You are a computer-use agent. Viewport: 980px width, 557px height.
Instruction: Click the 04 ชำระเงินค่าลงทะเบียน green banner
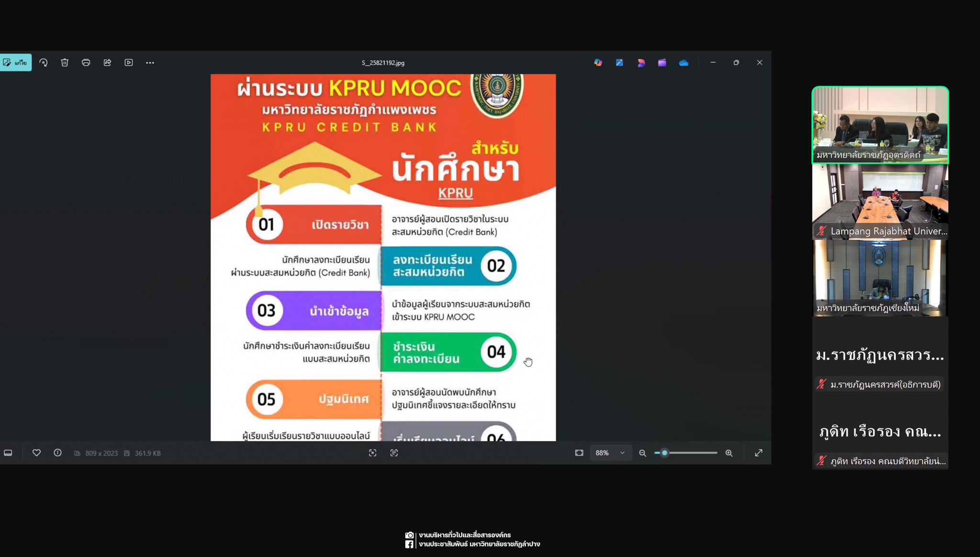point(448,352)
